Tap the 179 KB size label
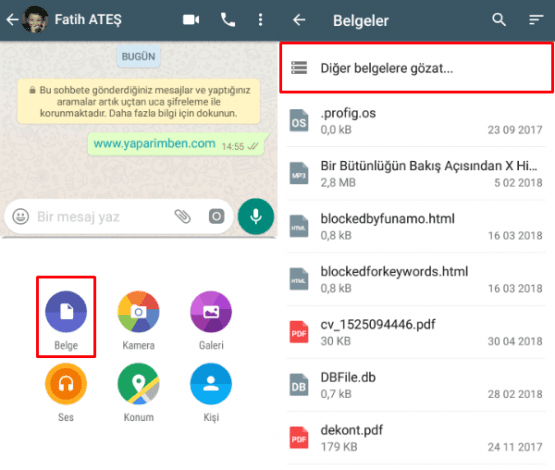This screenshot has height=470, width=555. [x=339, y=447]
